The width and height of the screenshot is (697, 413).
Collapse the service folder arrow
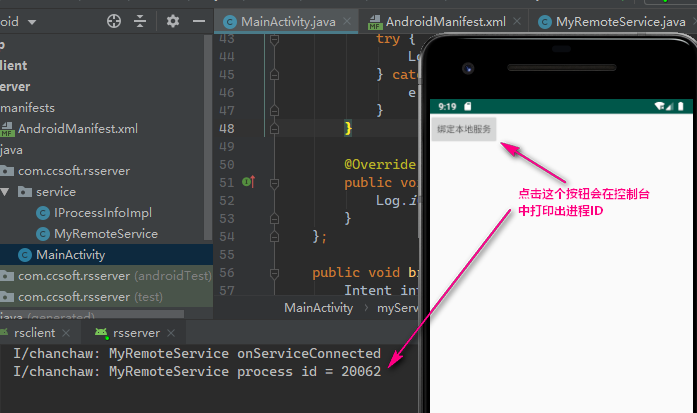5,192
